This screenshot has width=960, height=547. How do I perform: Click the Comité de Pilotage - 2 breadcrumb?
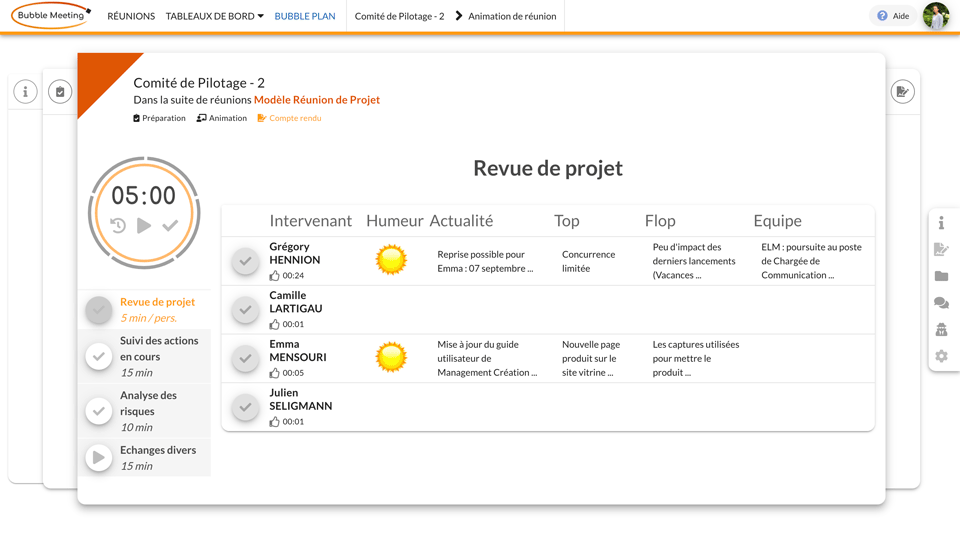tap(399, 16)
